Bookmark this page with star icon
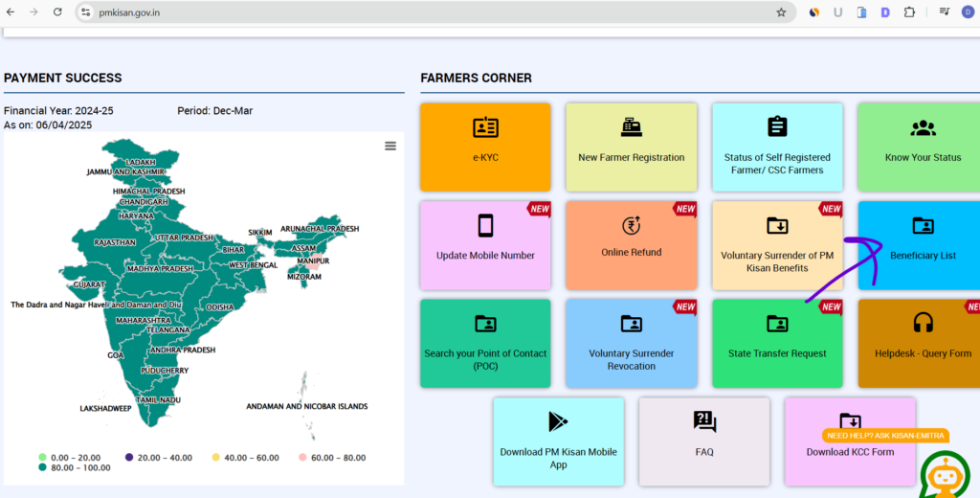The image size is (980, 498). [x=781, y=11]
